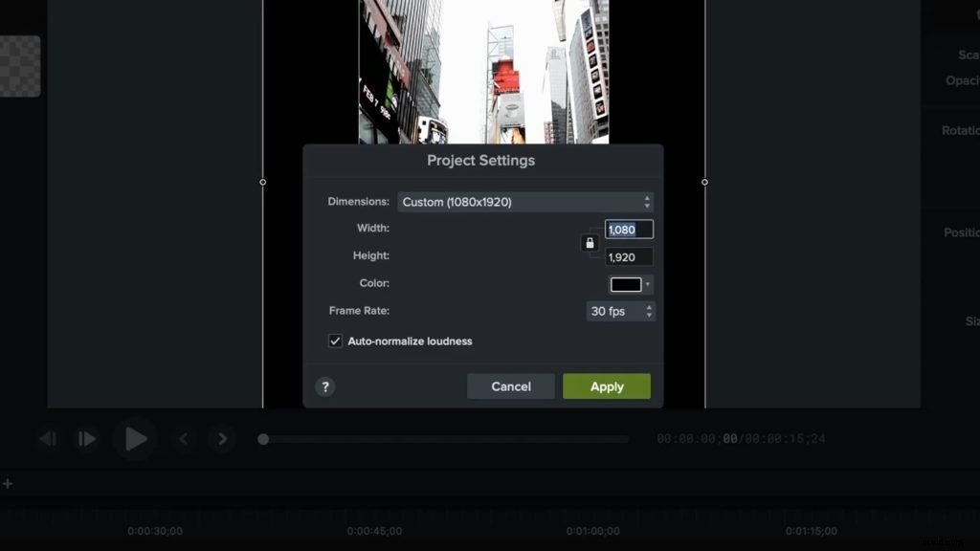Click the Height input field

click(x=627, y=256)
